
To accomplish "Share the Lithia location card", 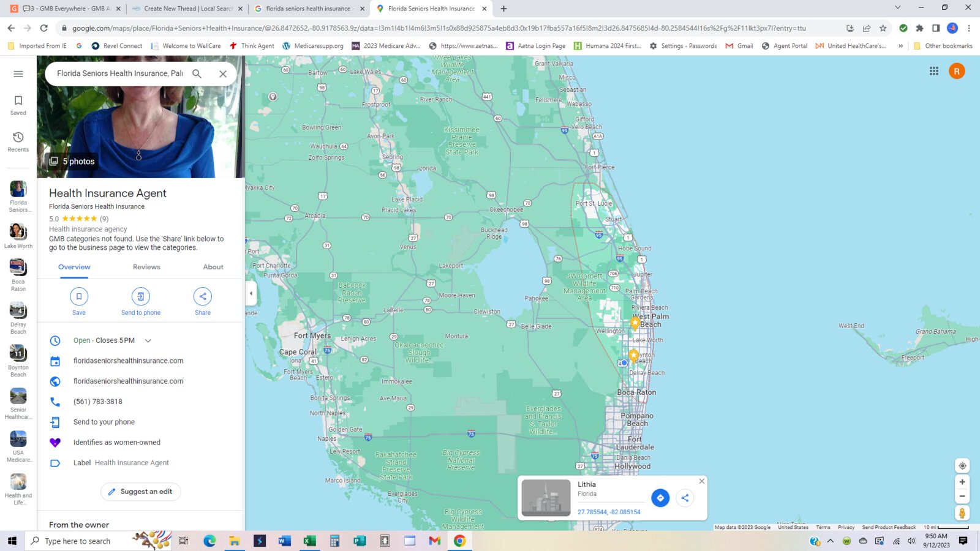I will [685, 498].
